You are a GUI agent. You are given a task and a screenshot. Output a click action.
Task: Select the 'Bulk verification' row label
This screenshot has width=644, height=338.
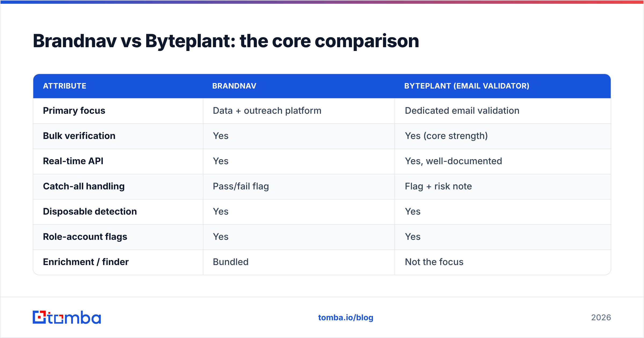pos(79,136)
